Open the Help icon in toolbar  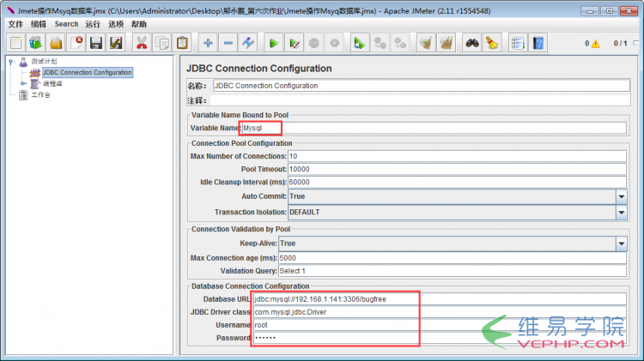click(x=538, y=43)
